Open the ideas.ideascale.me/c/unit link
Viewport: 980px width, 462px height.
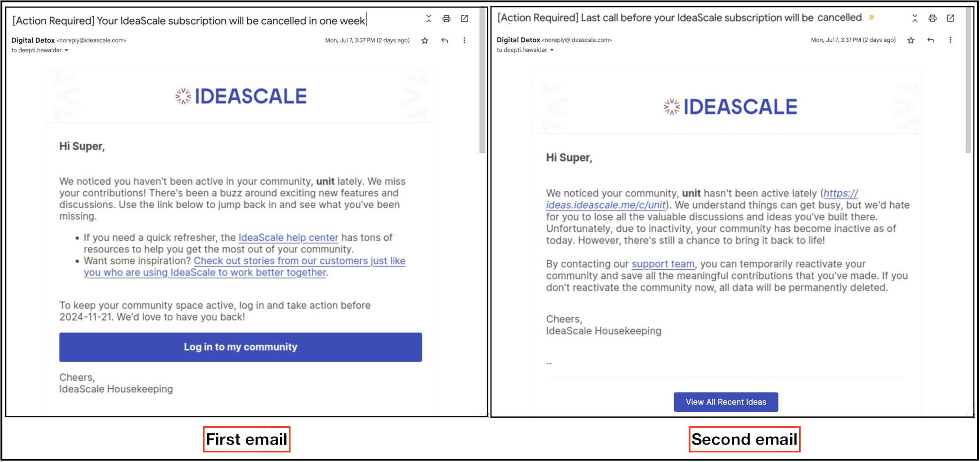pyautogui.click(x=702, y=199)
